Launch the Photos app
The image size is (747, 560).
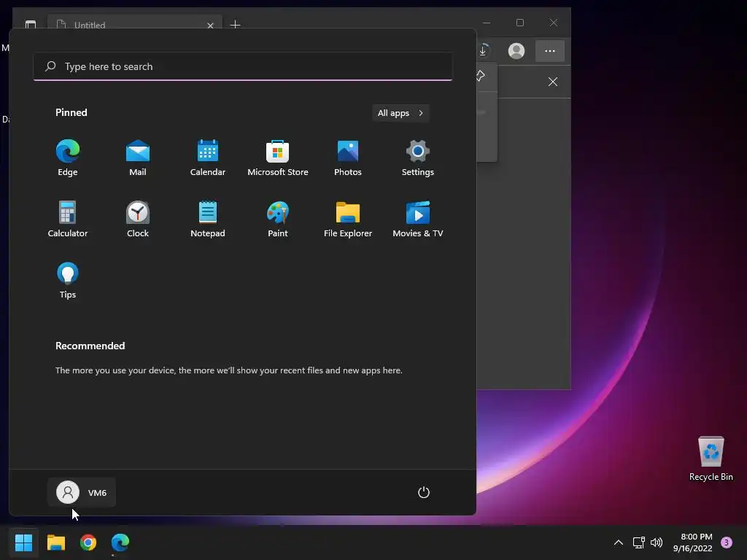(x=348, y=157)
